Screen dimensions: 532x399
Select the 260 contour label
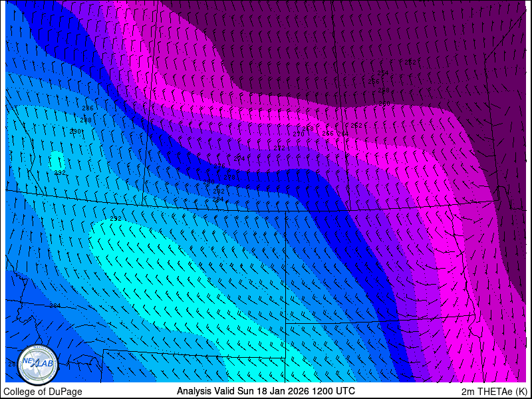point(384,104)
